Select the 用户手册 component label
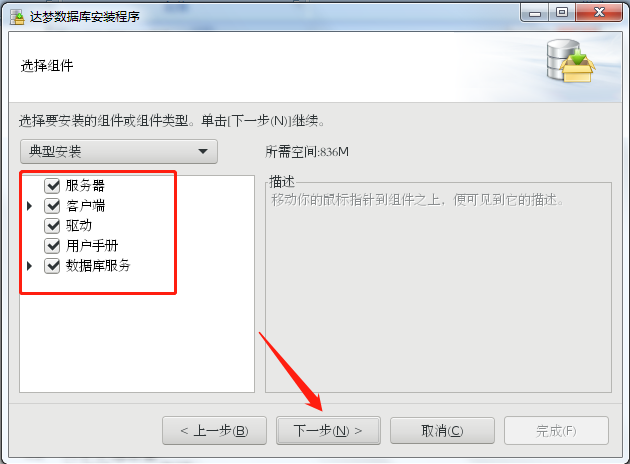Viewport: 630px width, 464px height. point(92,245)
